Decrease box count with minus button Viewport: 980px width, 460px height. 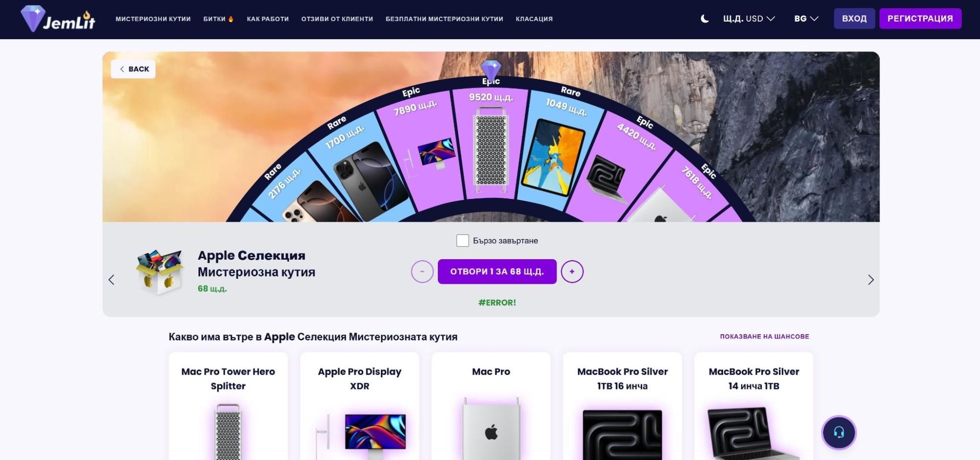(422, 271)
